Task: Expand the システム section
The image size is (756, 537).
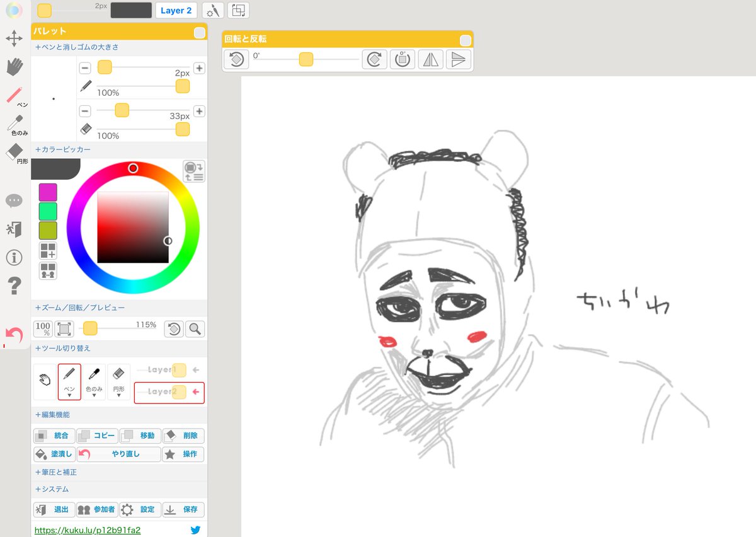Action: pos(52,489)
